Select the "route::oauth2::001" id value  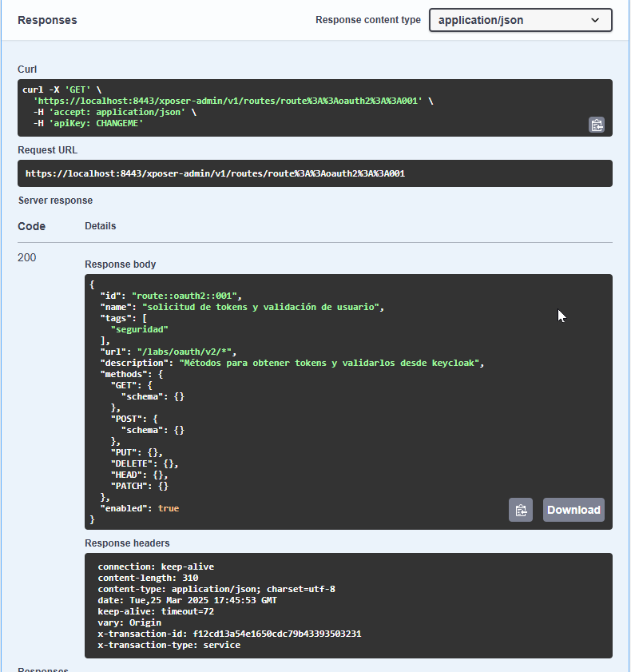[186, 296]
